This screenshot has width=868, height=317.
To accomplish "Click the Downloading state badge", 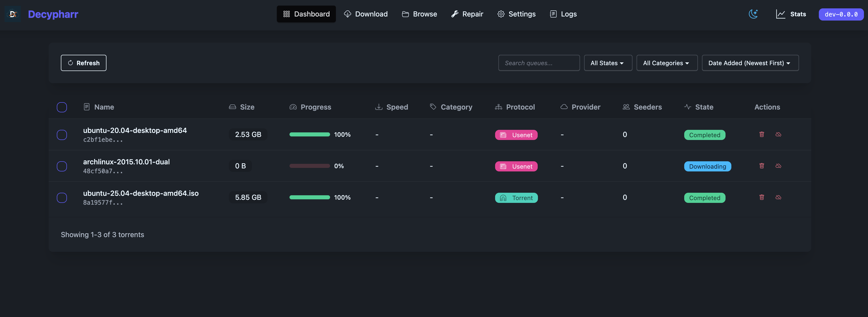I will tap(708, 166).
